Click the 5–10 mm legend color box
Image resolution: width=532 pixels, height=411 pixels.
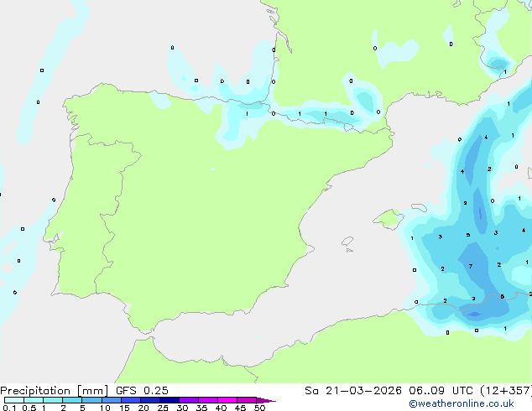coord(91,400)
